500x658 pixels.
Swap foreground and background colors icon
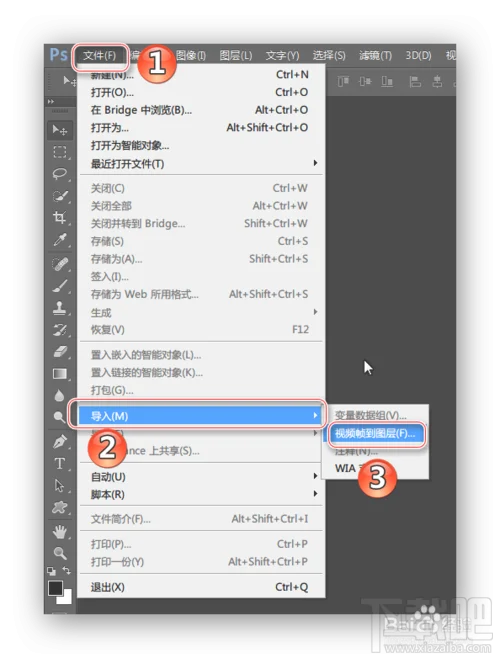tap(67, 571)
